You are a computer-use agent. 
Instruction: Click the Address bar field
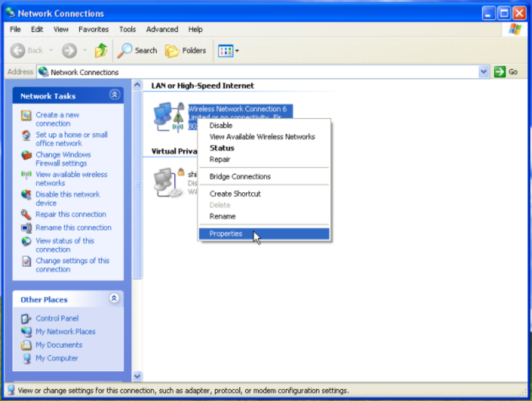pyautogui.click(x=263, y=72)
